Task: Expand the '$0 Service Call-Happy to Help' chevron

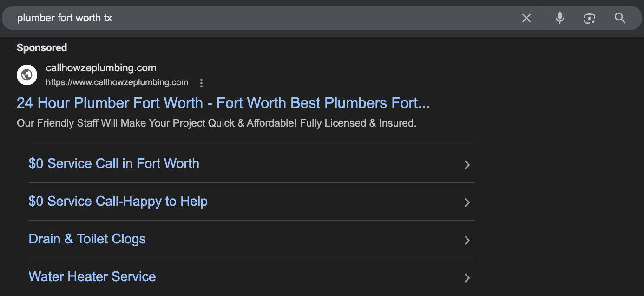Action: pyautogui.click(x=467, y=202)
